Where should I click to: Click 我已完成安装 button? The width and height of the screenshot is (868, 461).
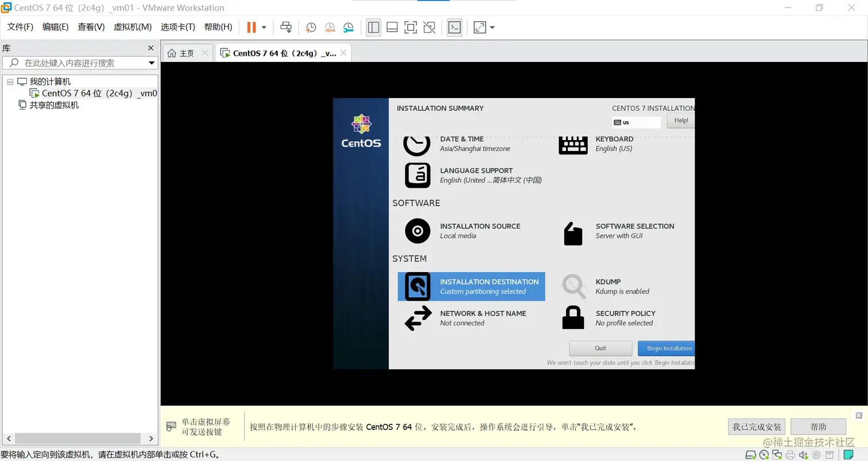tap(757, 427)
